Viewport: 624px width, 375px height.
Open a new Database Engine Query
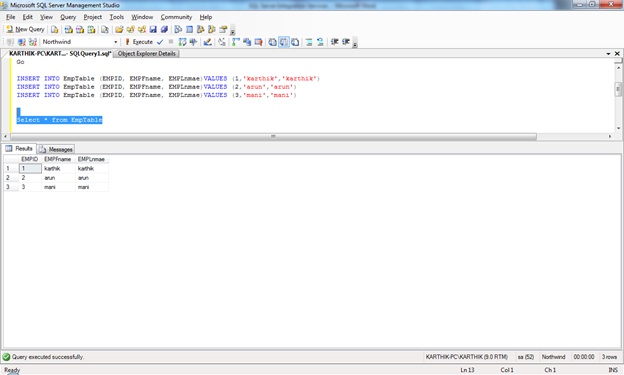pyautogui.click(x=55, y=29)
